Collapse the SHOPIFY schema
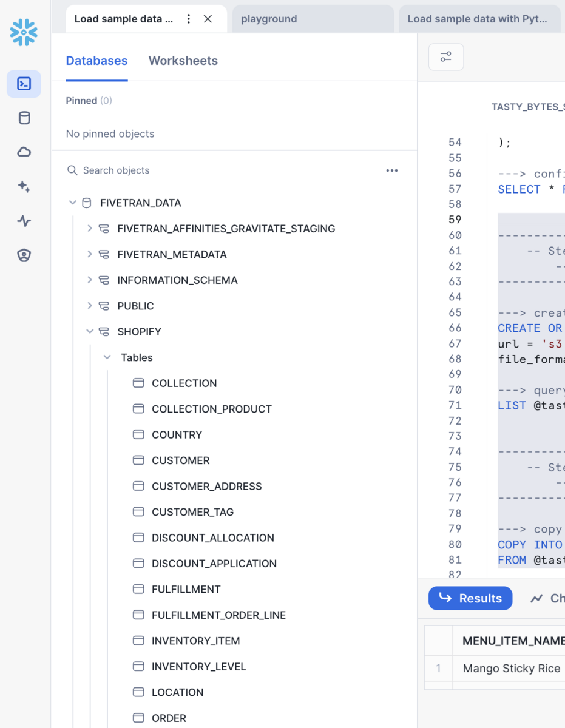565x728 pixels. coord(90,332)
